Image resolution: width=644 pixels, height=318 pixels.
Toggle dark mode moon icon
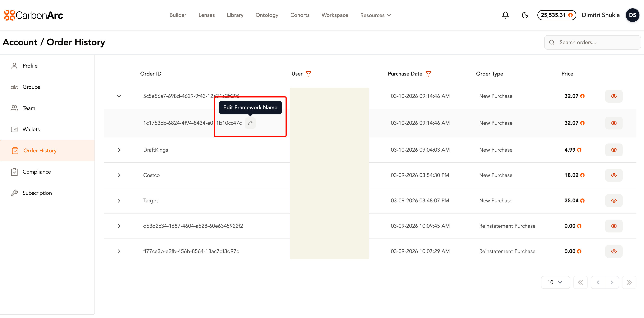tap(525, 15)
